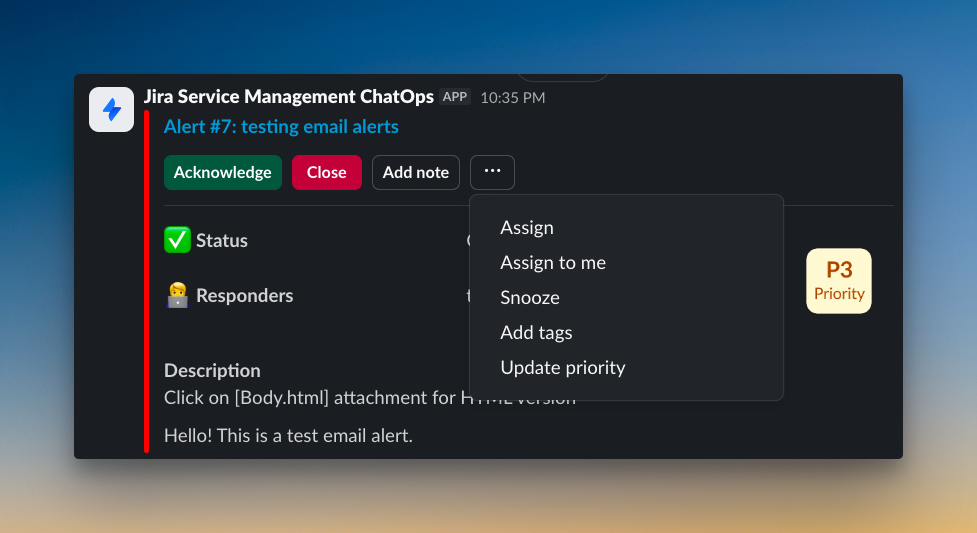The image size is (977, 533).
Task: Click the Responders field label
Action: pyautogui.click(x=244, y=295)
